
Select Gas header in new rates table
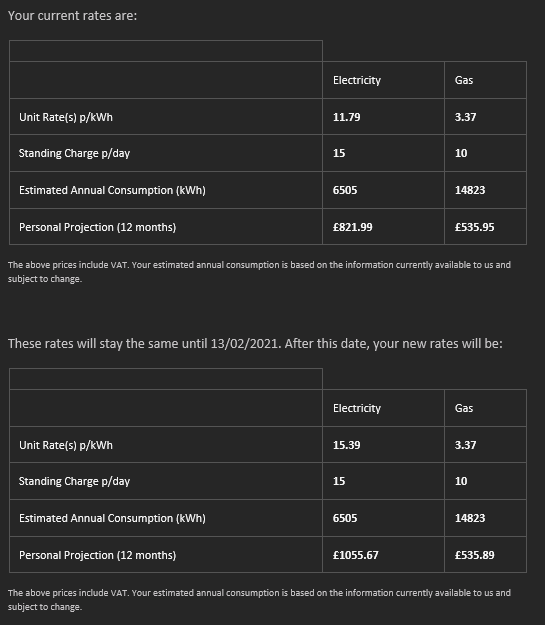(464, 409)
